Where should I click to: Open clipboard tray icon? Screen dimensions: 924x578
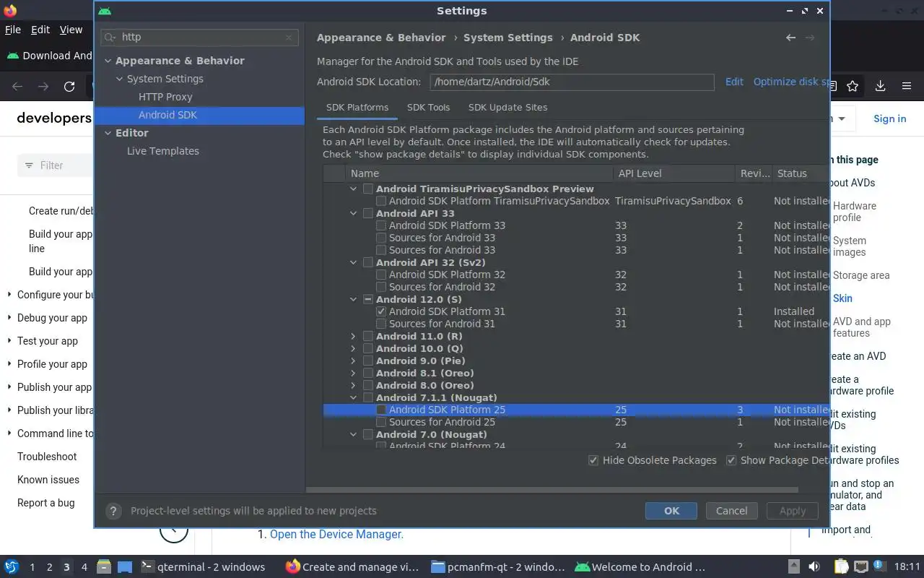point(841,567)
